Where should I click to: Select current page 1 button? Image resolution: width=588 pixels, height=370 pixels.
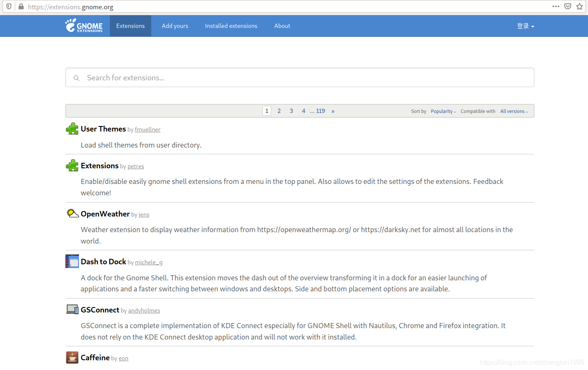[x=267, y=111]
